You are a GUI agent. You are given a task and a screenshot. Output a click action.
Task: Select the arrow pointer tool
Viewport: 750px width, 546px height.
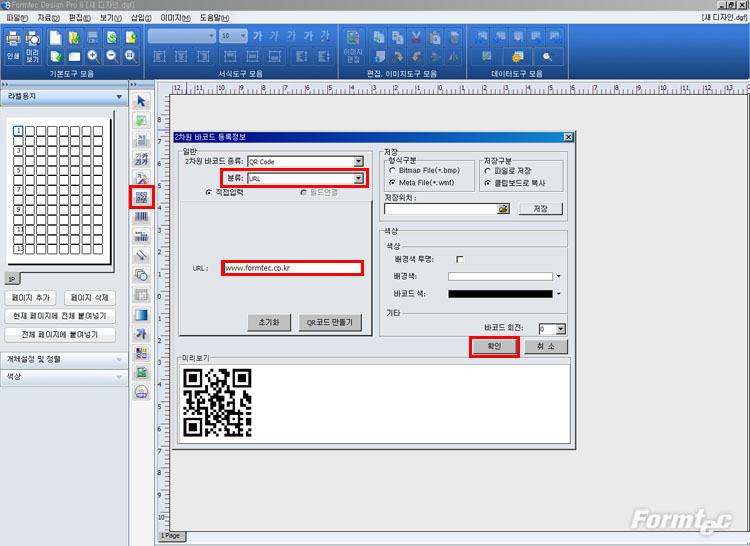coord(141,101)
